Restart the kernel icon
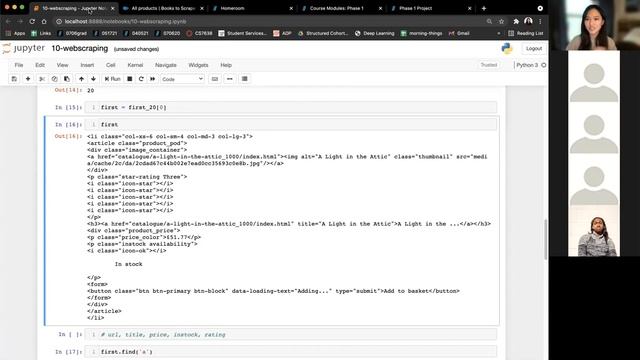 (x=141, y=79)
